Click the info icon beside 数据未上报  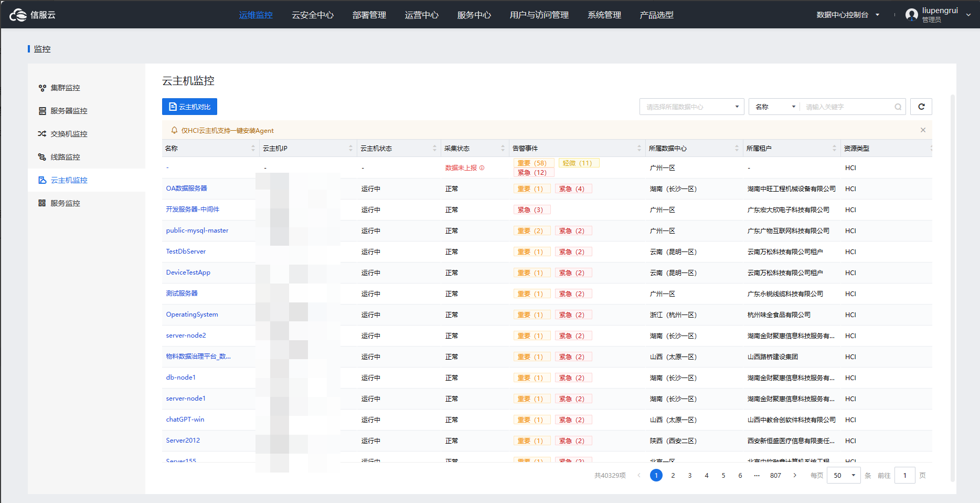[482, 168]
